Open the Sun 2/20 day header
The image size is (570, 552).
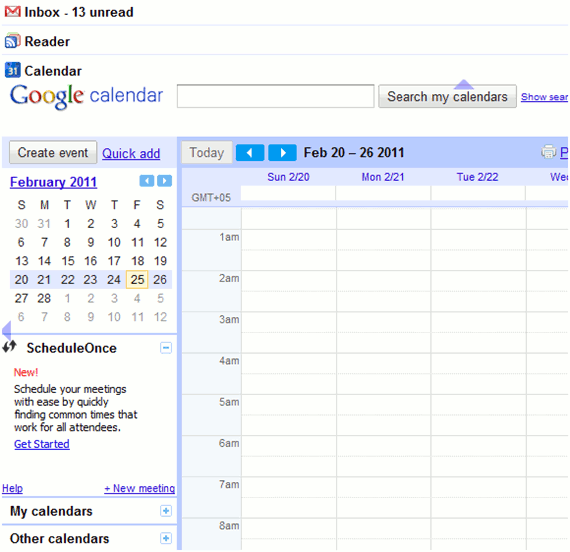[288, 177]
